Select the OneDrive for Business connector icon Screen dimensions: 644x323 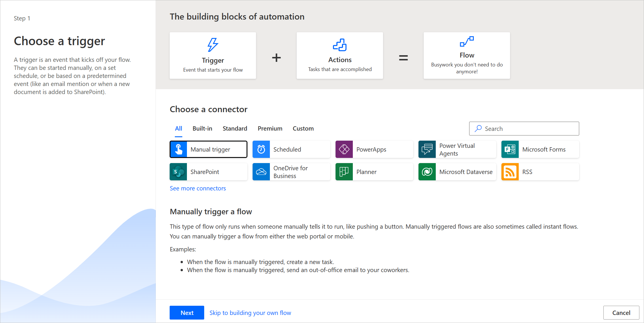262,171
